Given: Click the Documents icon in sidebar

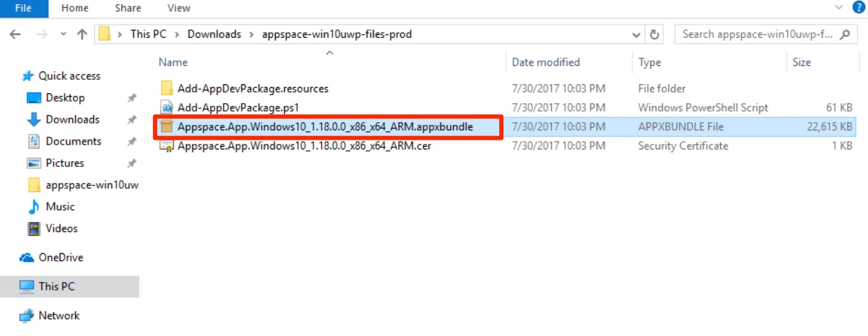Looking at the screenshot, I should (x=34, y=141).
